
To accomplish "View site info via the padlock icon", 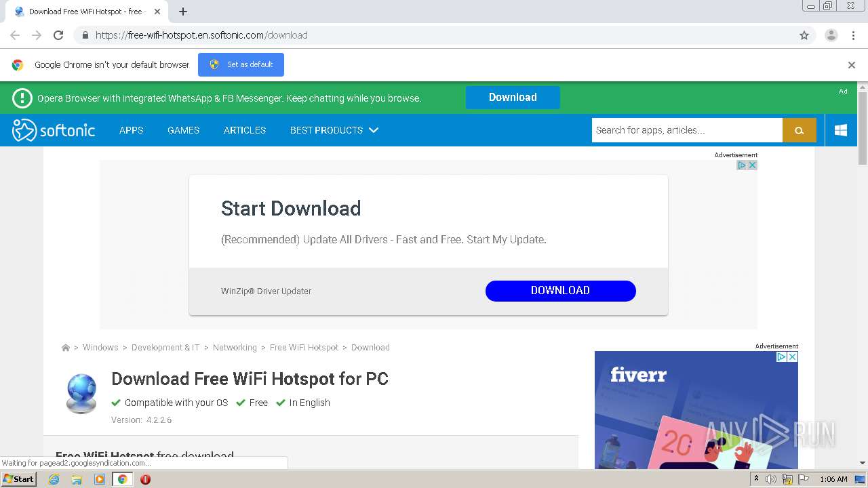I will [x=85, y=35].
